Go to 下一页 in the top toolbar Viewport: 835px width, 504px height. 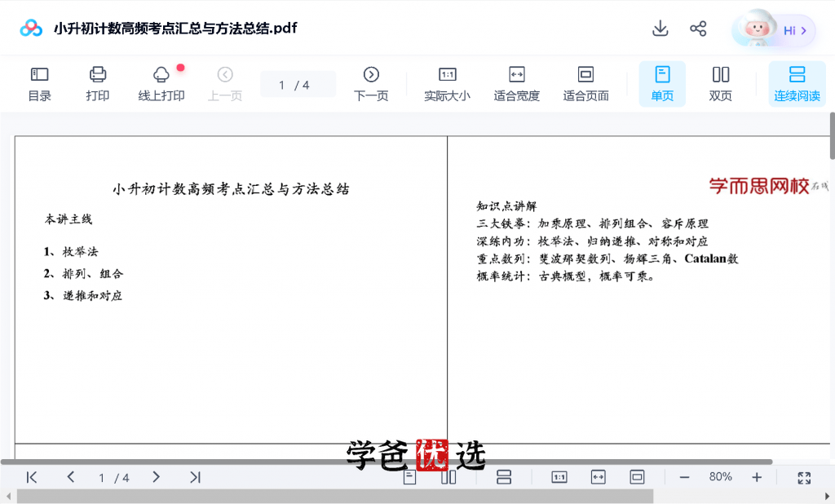[x=371, y=84]
